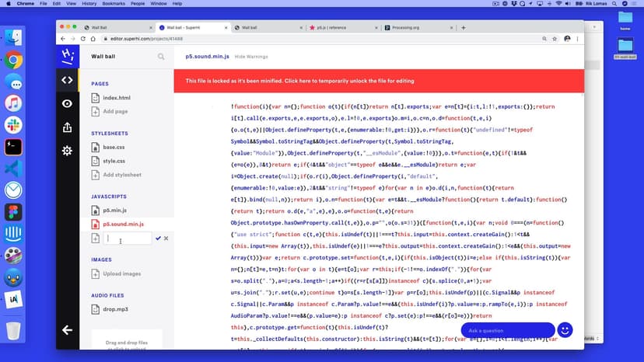Click the new JavaScript filename input field
Image resolution: width=644 pixels, height=362 pixels.
pyautogui.click(x=128, y=238)
